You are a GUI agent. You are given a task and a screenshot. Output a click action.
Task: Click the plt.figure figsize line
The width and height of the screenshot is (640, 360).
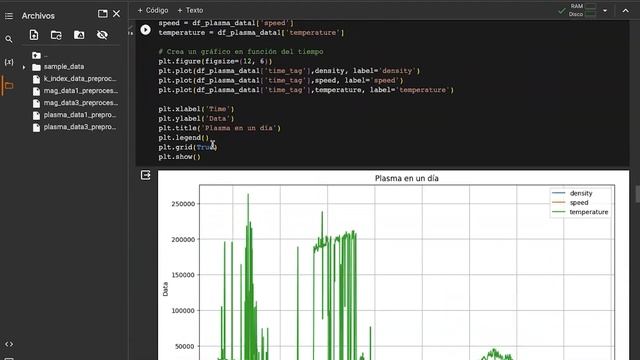click(215, 61)
